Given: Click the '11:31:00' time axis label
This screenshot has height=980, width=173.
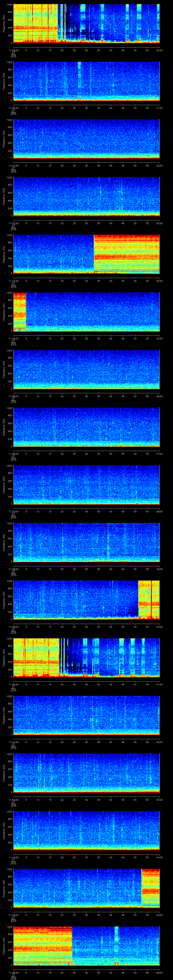Looking at the screenshot, I should 13,166.
